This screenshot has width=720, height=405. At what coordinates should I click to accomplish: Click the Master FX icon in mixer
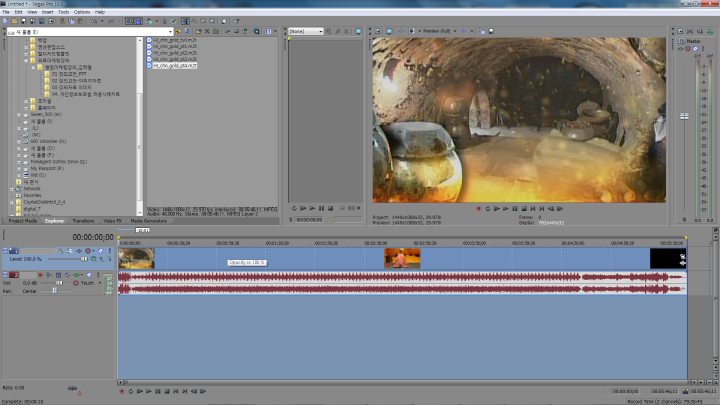(681, 48)
